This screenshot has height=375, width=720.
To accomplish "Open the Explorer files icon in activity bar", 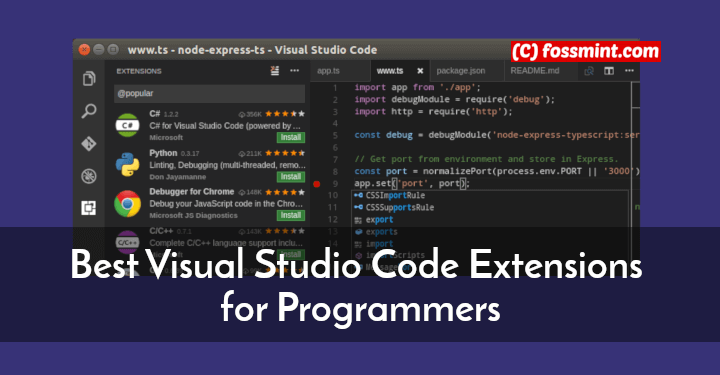I will [x=89, y=78].
